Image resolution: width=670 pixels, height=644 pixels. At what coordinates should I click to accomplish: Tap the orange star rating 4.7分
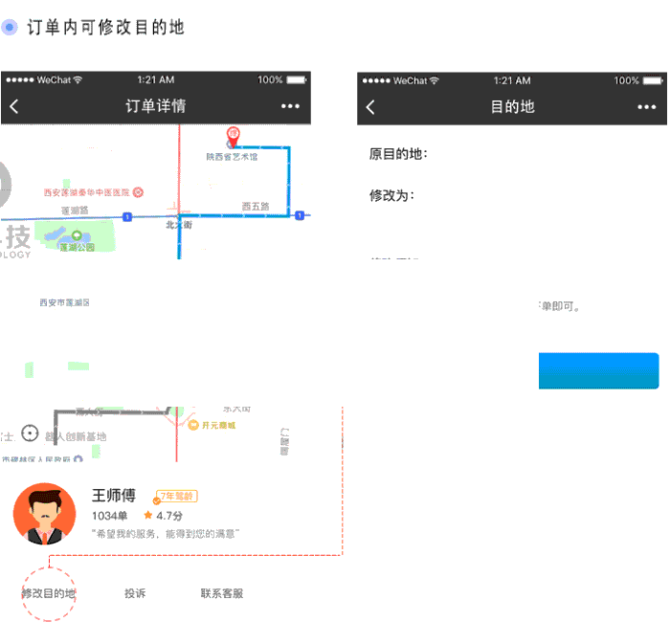pyautogui.click(x=148, y=516)
